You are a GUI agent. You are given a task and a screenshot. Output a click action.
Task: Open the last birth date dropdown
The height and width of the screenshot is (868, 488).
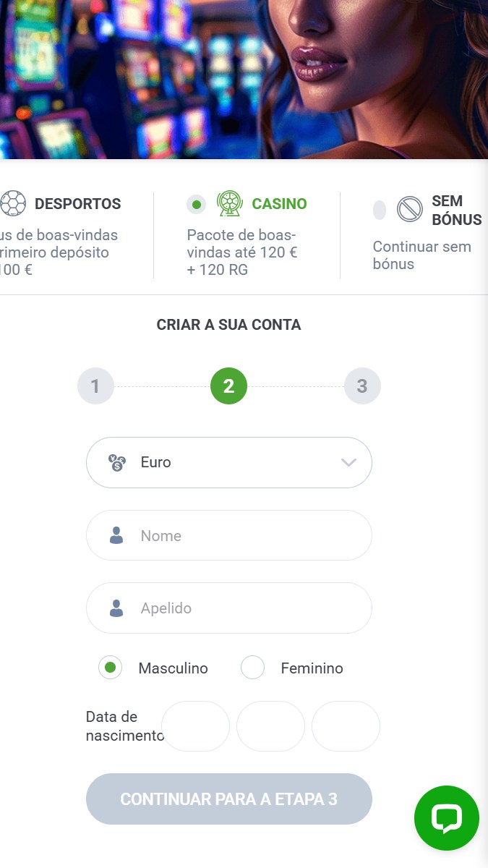point(346,726)
